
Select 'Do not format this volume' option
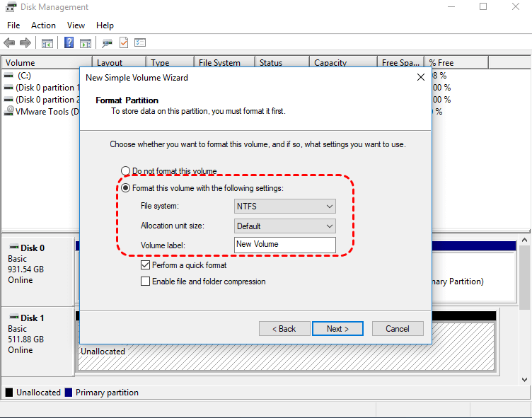point(126,171)
